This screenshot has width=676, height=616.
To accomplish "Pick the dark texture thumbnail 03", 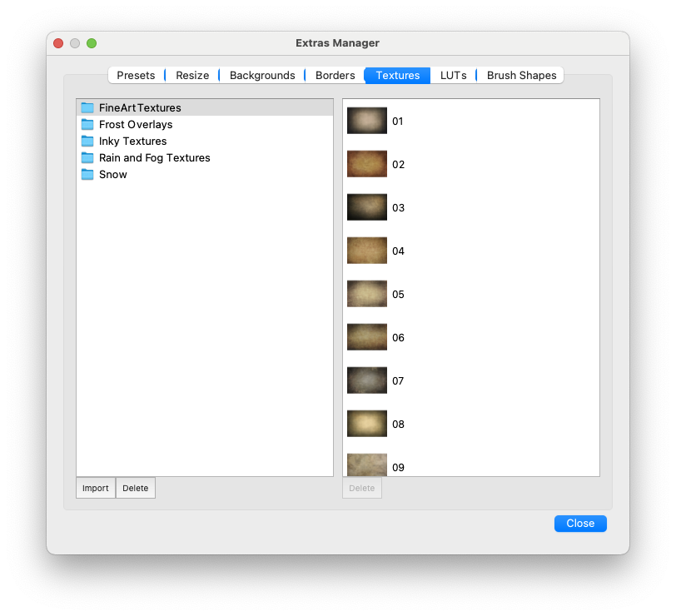I will point(367,207).
